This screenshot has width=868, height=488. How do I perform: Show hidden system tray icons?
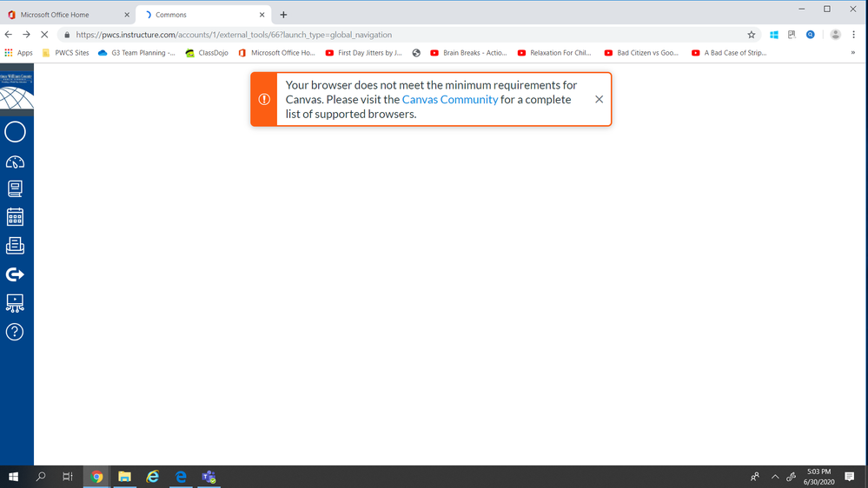(775, 477)
